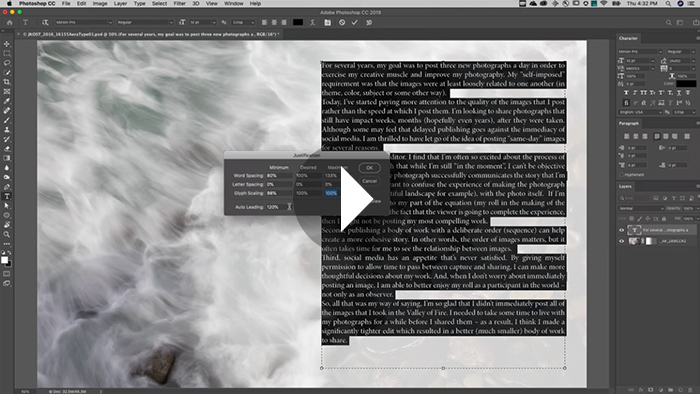Switch to the Paragraph panel tab
The height and width of the screenshot is (394, 700).
629,123
